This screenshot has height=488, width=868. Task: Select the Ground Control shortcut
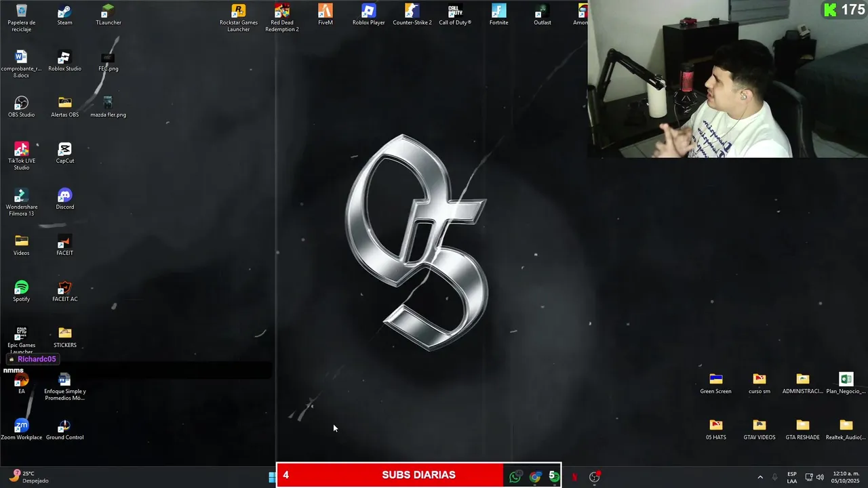pyautogui.click(x=64, y=430)
